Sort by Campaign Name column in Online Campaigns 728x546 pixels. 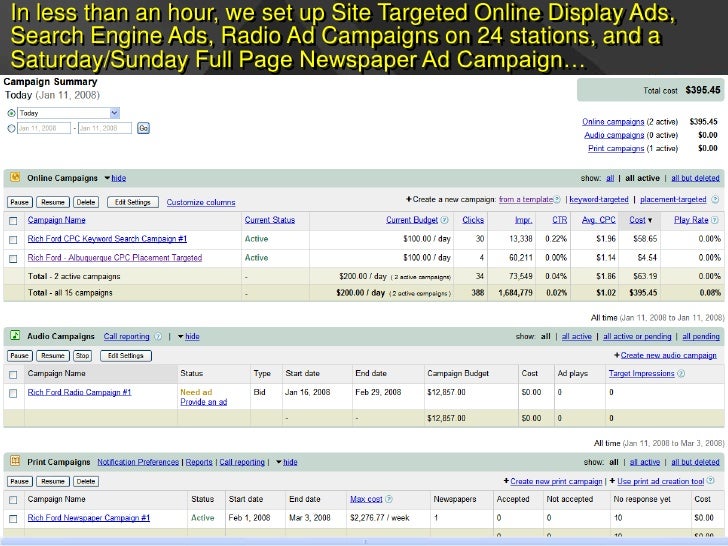57,220
